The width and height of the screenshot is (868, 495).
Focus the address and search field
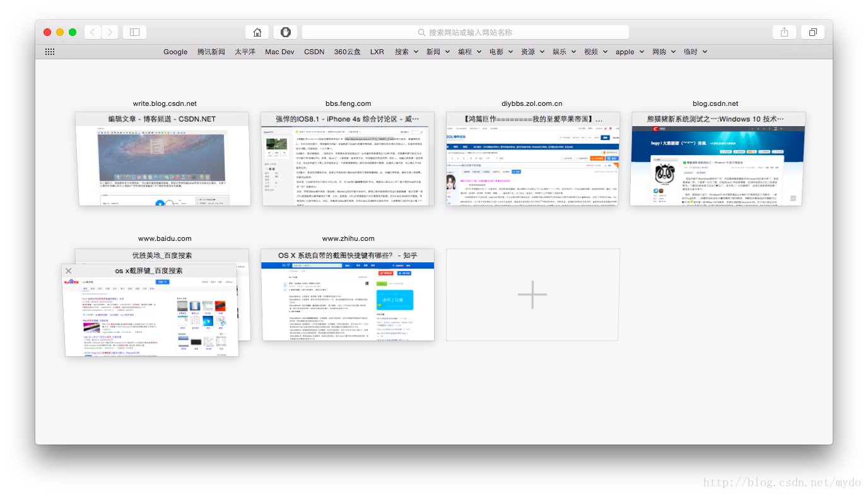click(x=466, y=32)
